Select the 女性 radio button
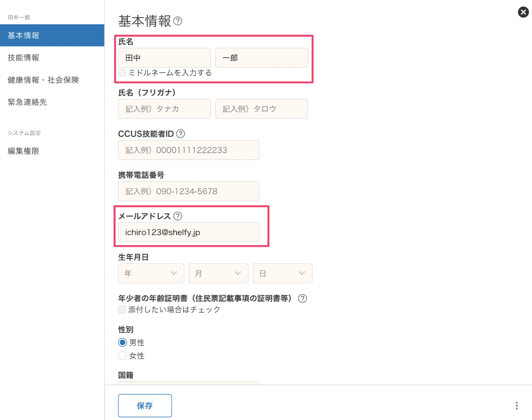 123,356
